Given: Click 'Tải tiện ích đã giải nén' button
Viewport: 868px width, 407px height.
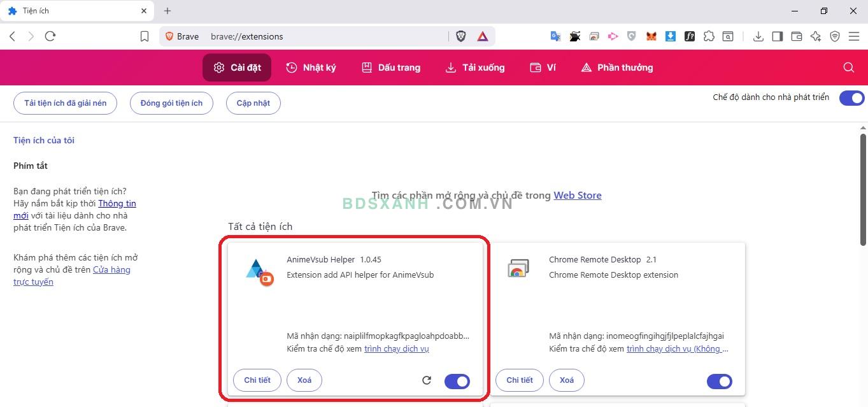Looking at the screenshot, I should point(66,103).
